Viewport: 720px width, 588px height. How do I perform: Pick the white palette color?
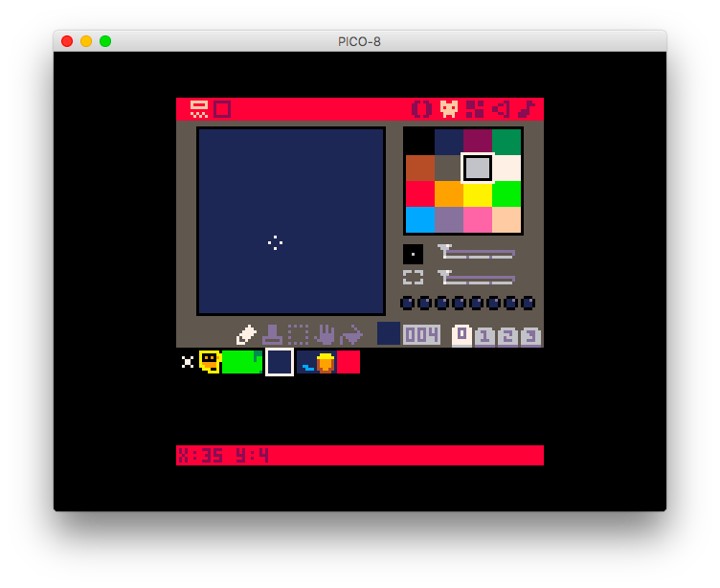coord(506,169)
